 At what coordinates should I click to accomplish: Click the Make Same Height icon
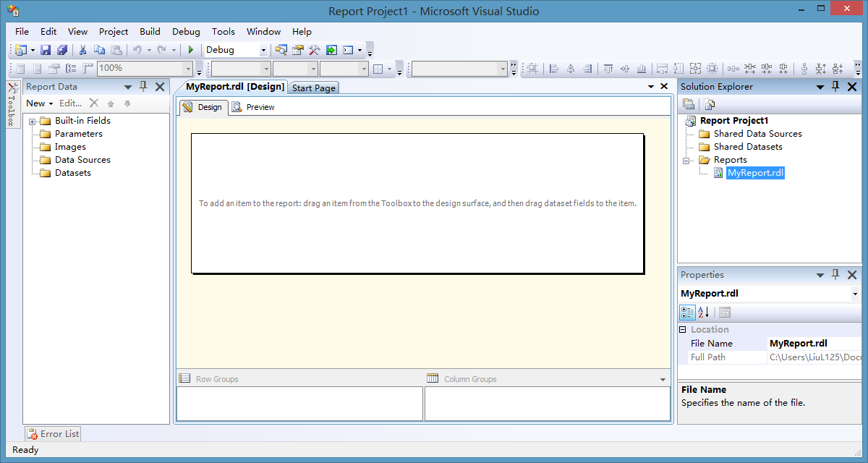click(x=678, y=69)
